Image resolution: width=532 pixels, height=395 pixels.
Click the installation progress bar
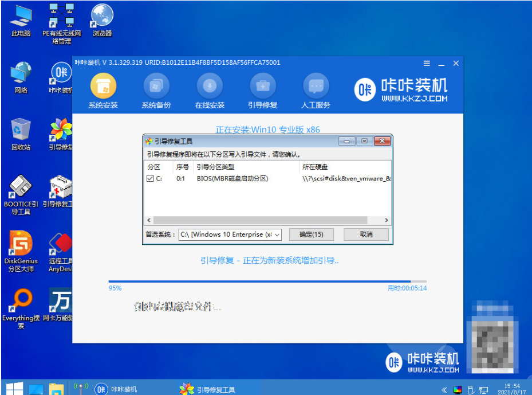click(x=267, y=281)
